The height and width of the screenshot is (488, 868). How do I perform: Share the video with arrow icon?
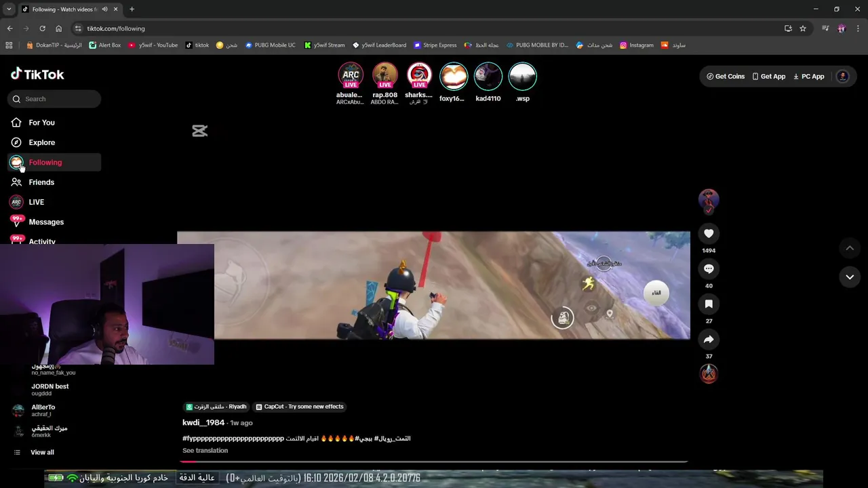[709, 339]
